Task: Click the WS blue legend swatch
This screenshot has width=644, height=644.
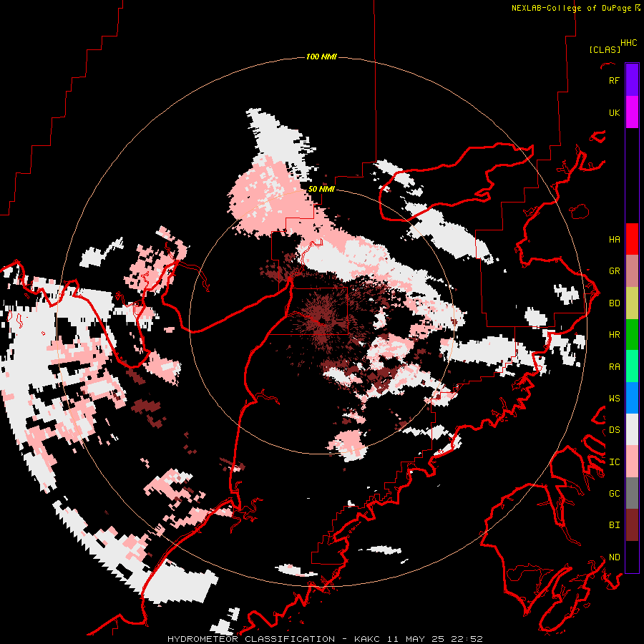Action: [632, 398]
